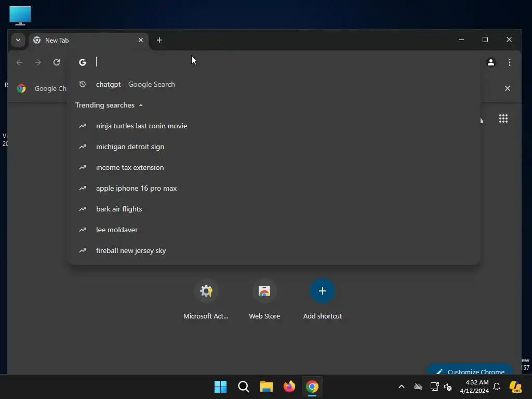The width and height of the screenshot is (532, 399).
Task: Select apple iphone 16 pro max
Action: pos(274,188)
